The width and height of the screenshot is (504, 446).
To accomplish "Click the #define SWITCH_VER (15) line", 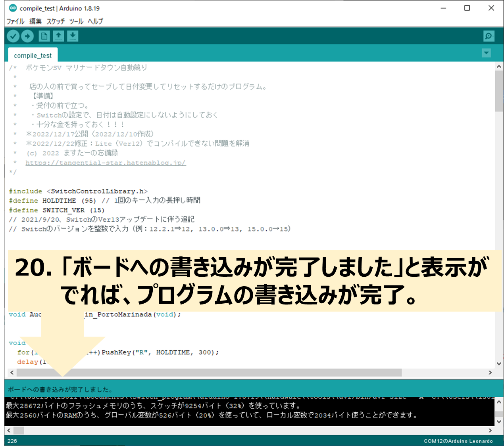I will point(57,210).
